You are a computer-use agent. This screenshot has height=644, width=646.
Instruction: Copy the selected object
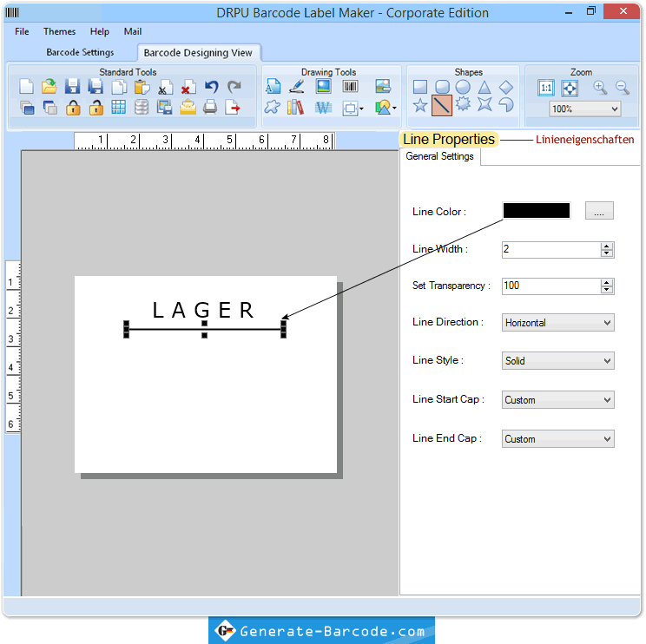pyautogui.click(x=119, y=87)
